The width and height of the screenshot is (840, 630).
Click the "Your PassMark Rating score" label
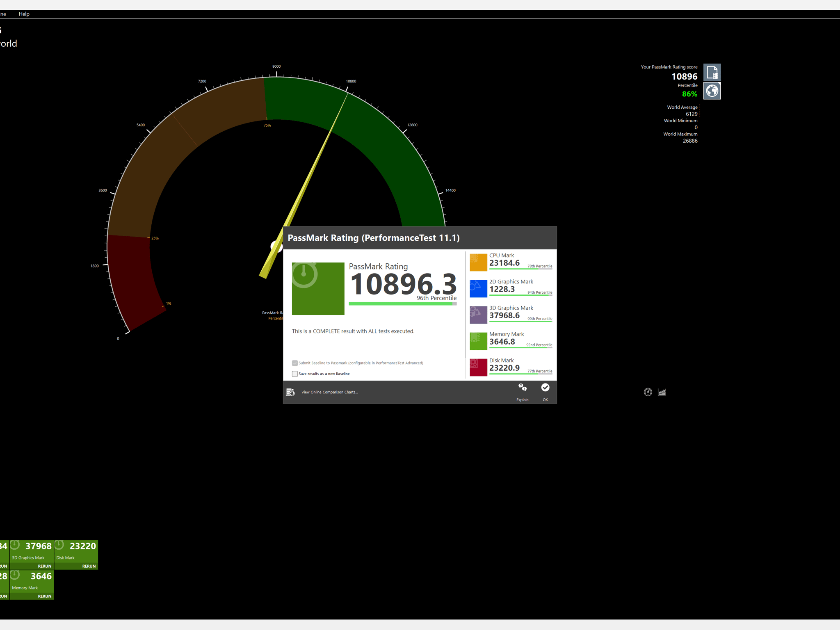tap(669, 67)
